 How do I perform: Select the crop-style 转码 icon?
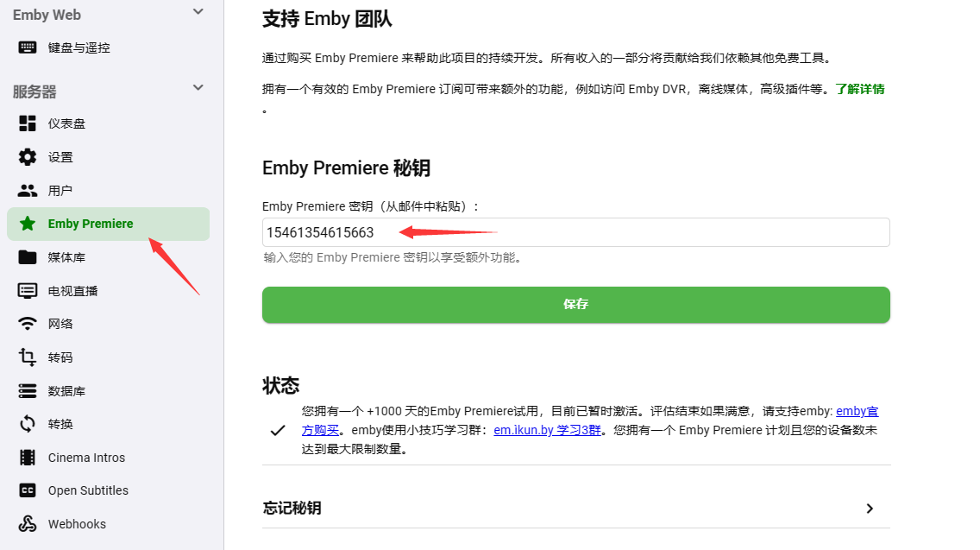coord(28,357)
